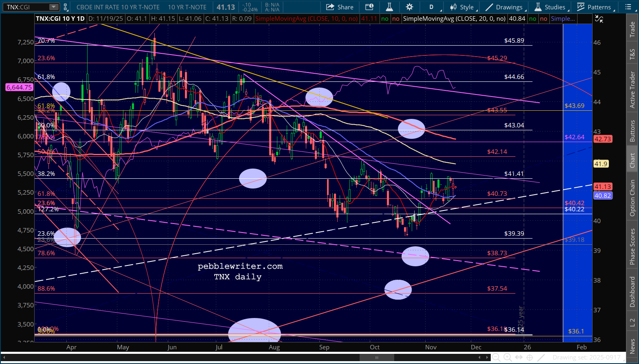This screenshot has width=639, height=364.
Task: Click the red 42.73 right-axis price label
Action: click(602, 139)
